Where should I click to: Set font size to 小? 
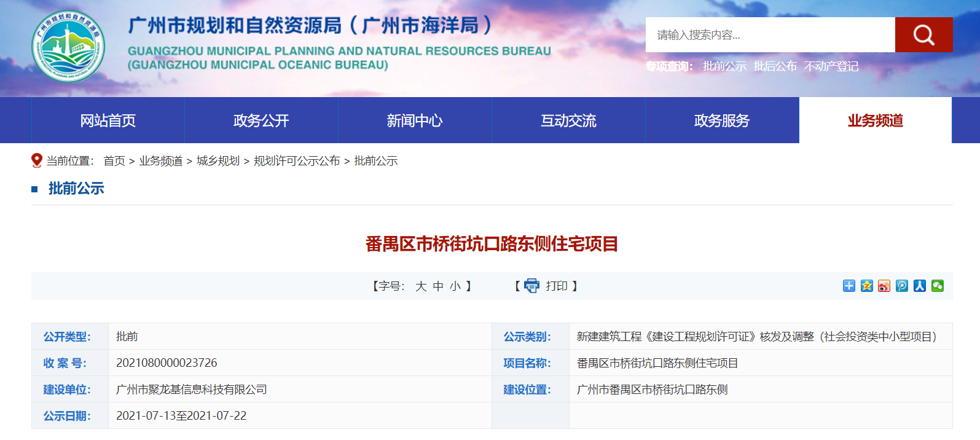pos(455,286)
